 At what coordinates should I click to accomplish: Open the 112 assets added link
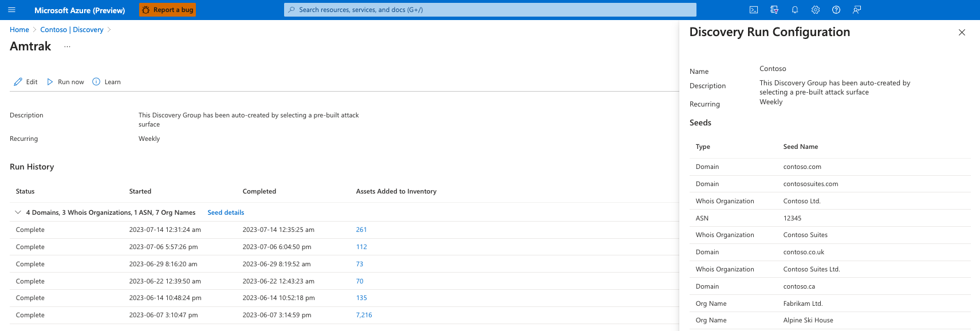click(x=361, y=247)
